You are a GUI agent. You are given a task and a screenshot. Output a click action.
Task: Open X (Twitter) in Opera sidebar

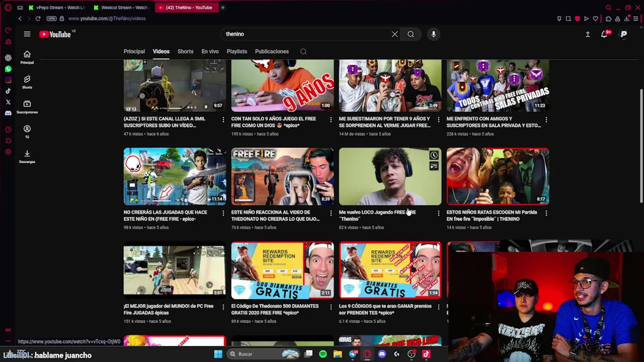(x=8, y=102)
